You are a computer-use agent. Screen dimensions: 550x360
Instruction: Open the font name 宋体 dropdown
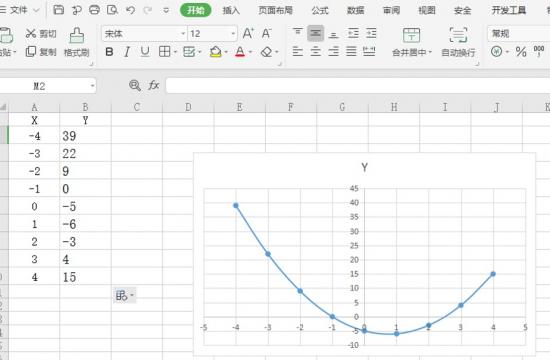click(x=183, y=34)
